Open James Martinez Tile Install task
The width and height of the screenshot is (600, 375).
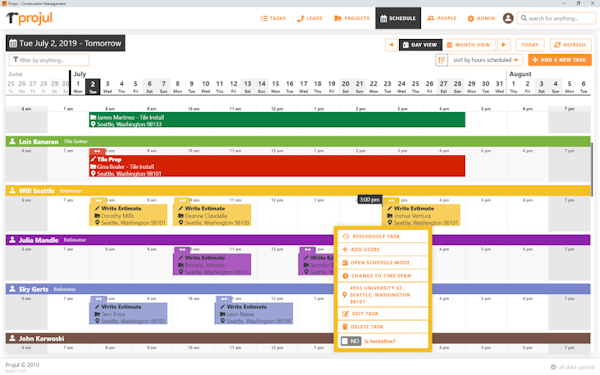(277, 120)
